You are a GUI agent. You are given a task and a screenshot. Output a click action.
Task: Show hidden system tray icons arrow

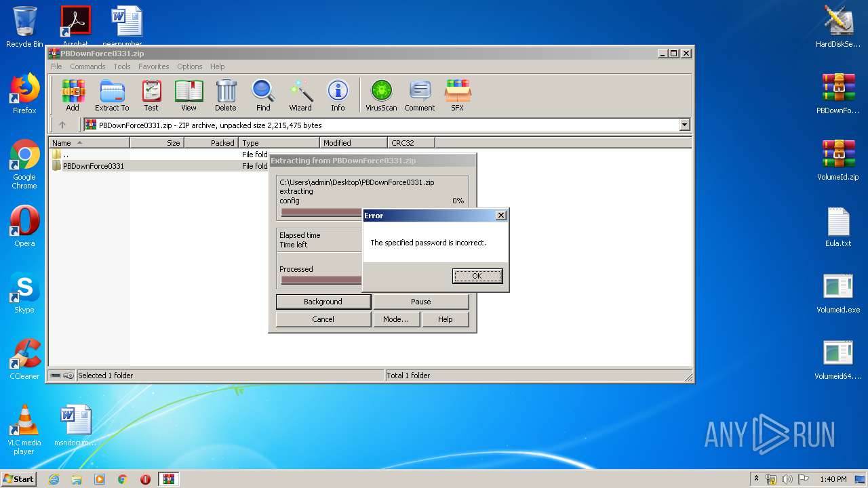coord(756,479)
